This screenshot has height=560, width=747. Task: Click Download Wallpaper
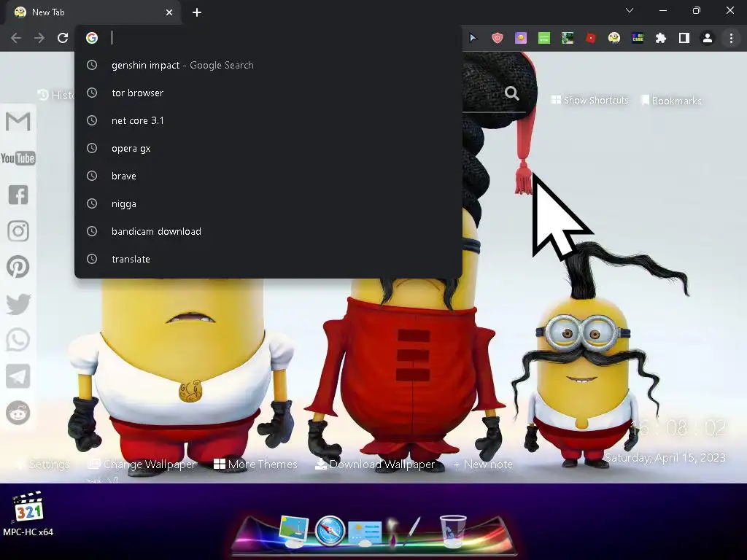click(x=375, y=464)
